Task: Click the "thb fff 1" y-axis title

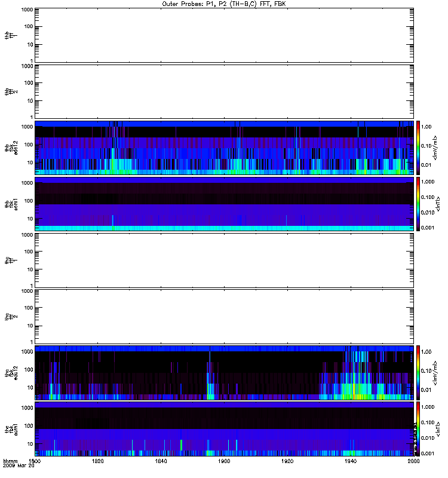Action: coord(11,35)
